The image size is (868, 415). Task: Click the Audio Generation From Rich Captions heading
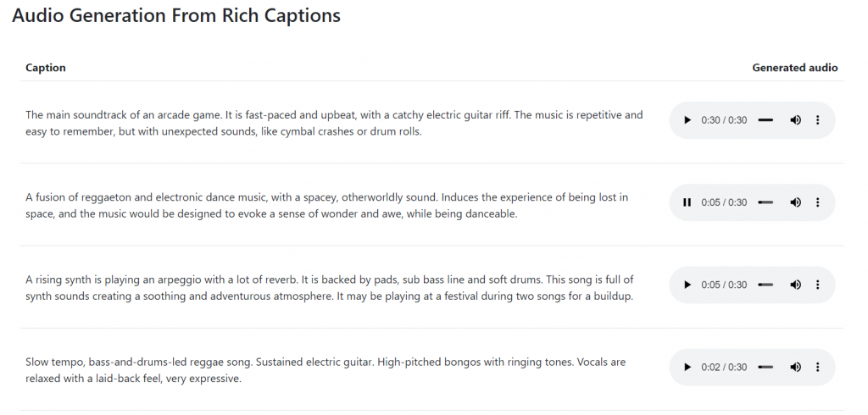pos(176,15)
